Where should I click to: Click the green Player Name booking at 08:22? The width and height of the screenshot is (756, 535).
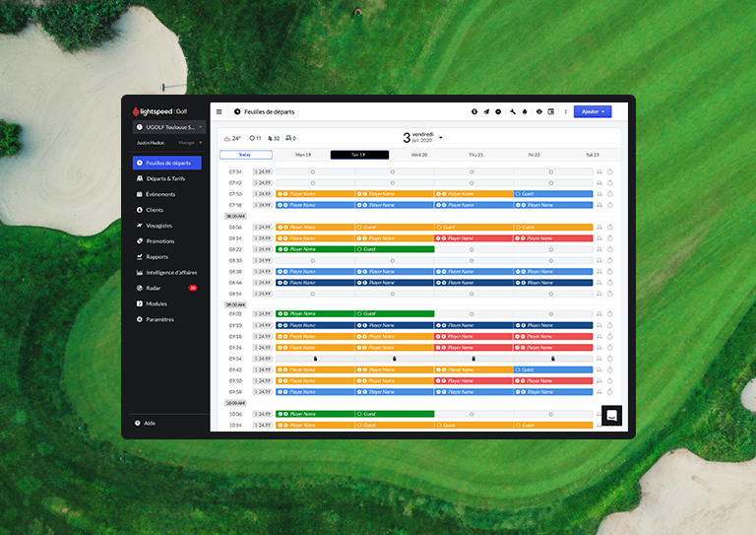pos(315,249)
